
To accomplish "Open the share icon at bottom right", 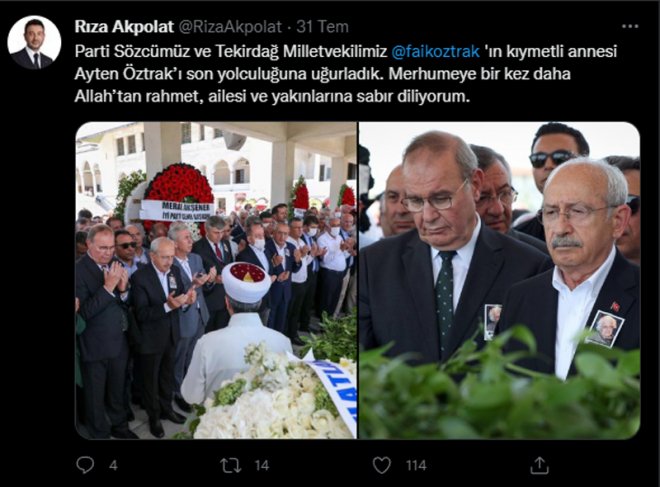I will [539, 465].
